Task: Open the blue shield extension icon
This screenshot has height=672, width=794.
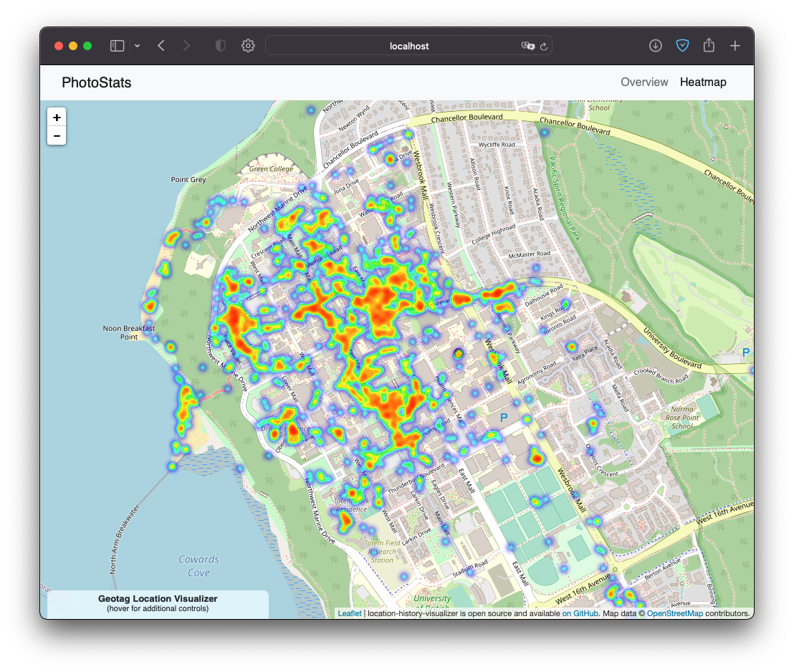Action: pyautogui.click(x=682, y=46)
